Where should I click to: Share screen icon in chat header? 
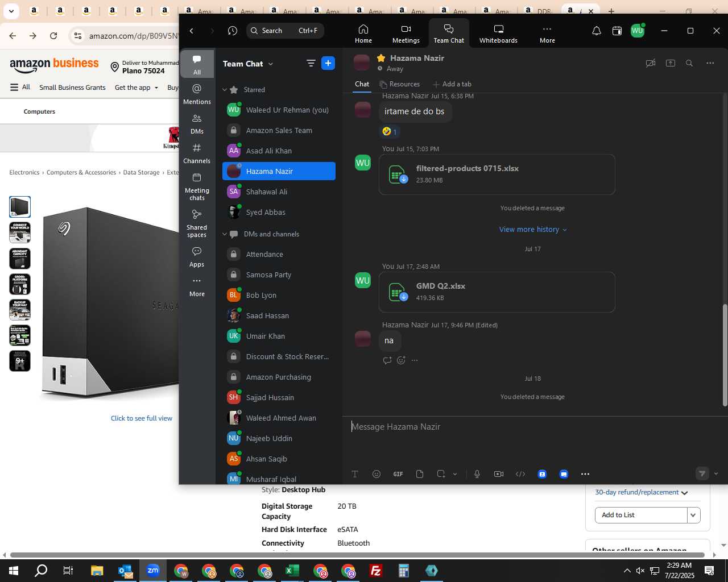[671, 63]
